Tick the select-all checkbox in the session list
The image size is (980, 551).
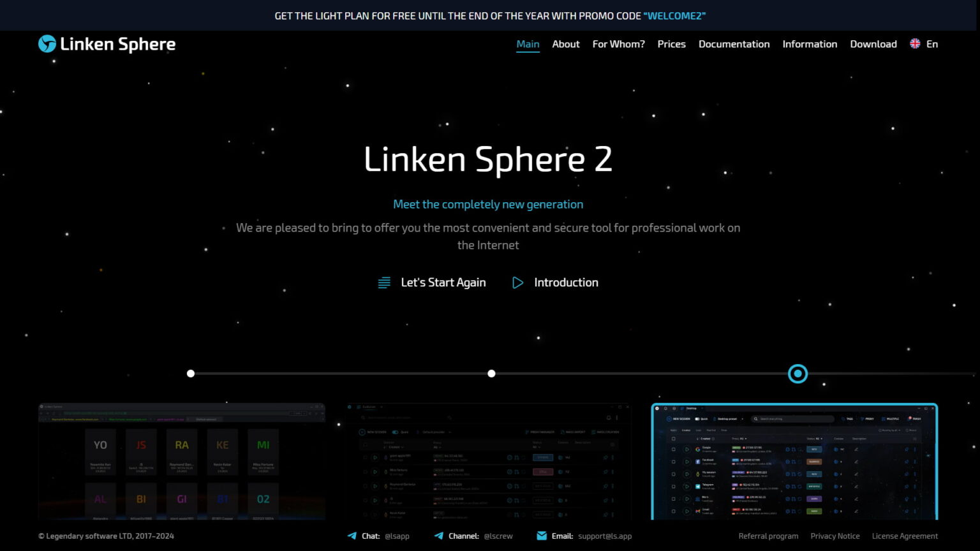point(674,439)
